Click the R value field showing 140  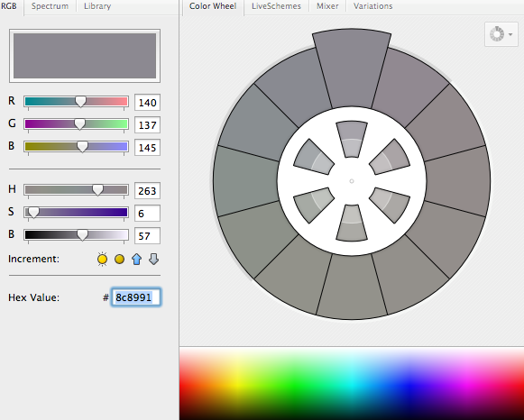point(147,102)
